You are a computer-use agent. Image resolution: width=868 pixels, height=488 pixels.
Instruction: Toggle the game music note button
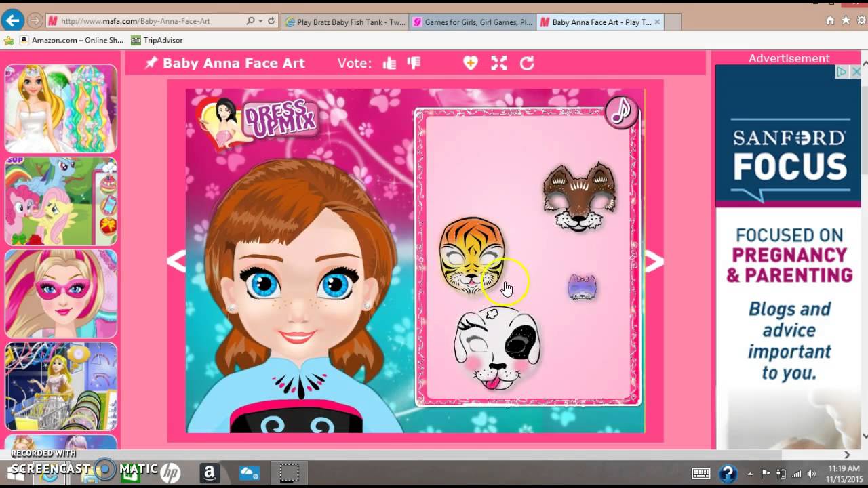click(621, 112)
